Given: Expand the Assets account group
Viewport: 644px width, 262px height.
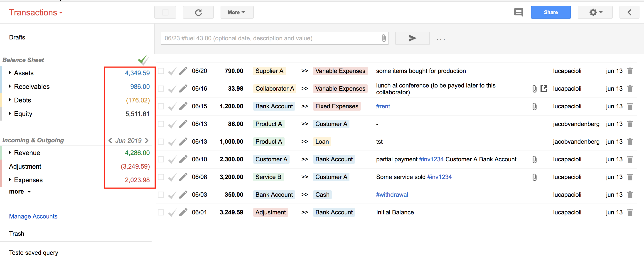Looking at the screenshot, I should coord(10,73).
